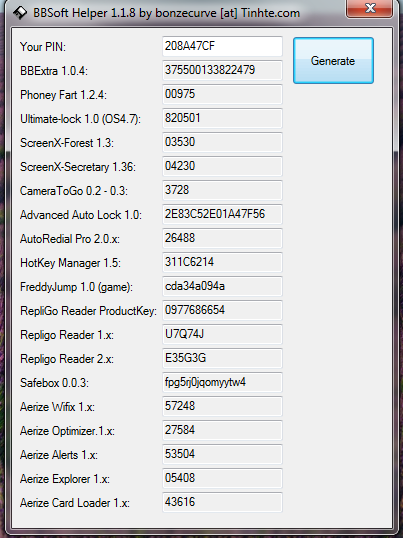Select the Aerize Card Loader 1.x code field

pos(222,503)
